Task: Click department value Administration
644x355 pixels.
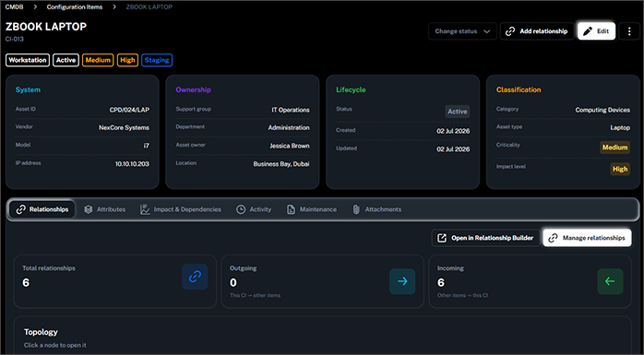Action: [x=289, y=127]
